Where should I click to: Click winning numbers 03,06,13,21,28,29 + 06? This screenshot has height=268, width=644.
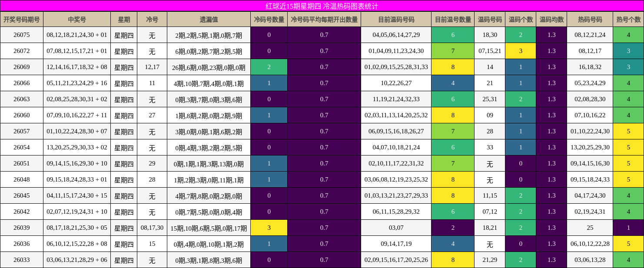tap(77, 260)
